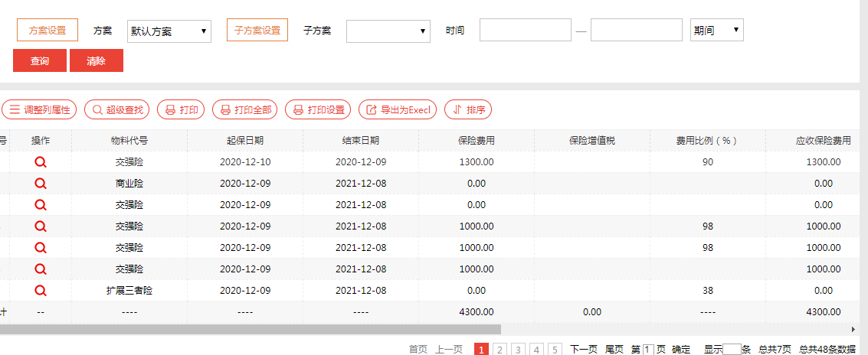Click the 物料代号 column header

[129, 141]
